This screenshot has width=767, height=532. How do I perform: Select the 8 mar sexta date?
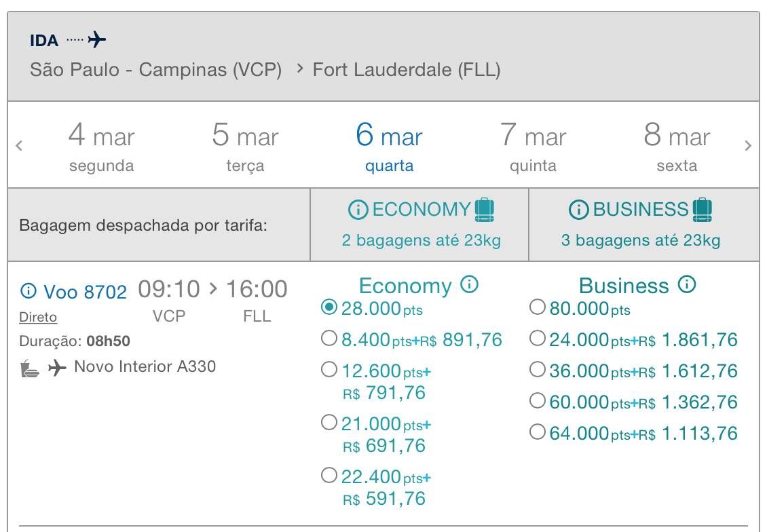(677, 146)
